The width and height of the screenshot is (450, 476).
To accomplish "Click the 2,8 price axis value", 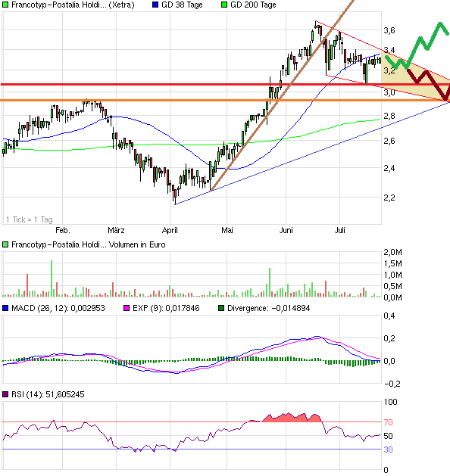I will coord(389,116).
